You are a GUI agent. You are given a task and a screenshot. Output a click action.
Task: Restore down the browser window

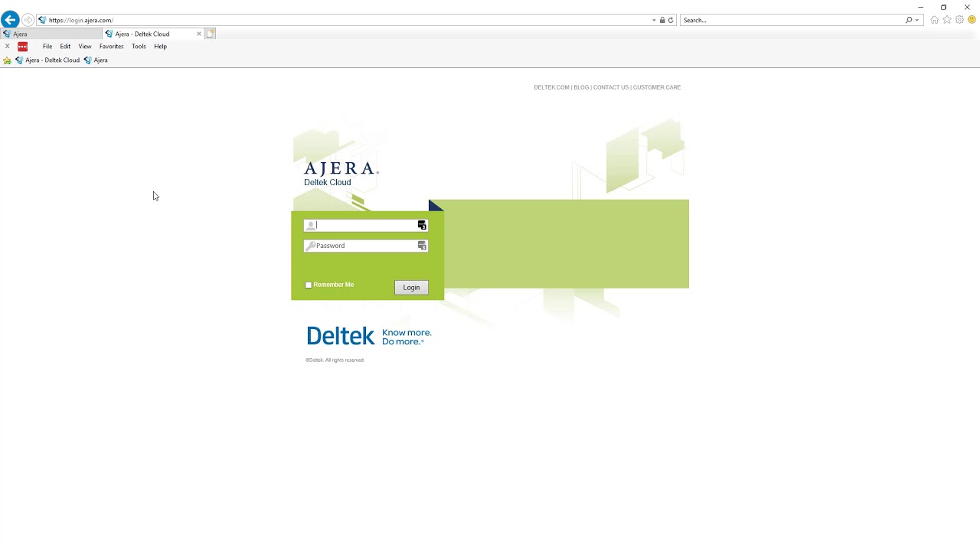[x=943, y=7]
